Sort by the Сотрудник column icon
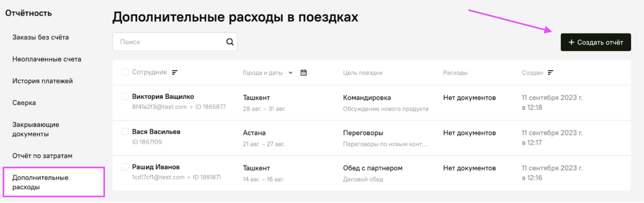644x203 pixels. tap(175, 72)
